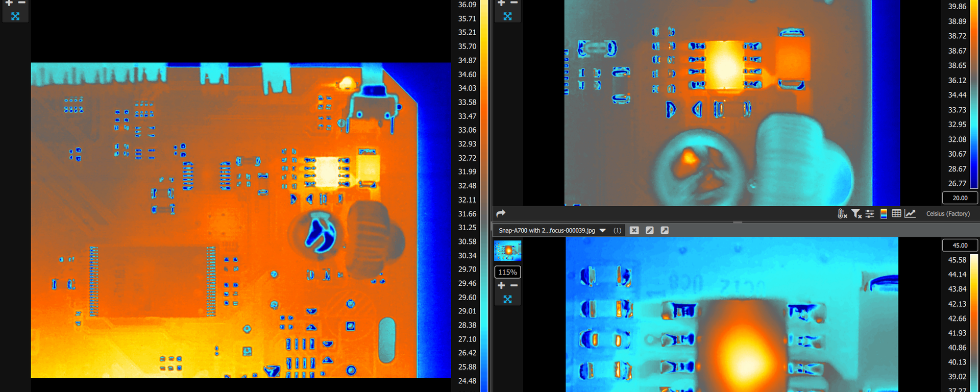
Task: Edit the 45.00 upper scale limit field
Action: [x=960, y=246]
